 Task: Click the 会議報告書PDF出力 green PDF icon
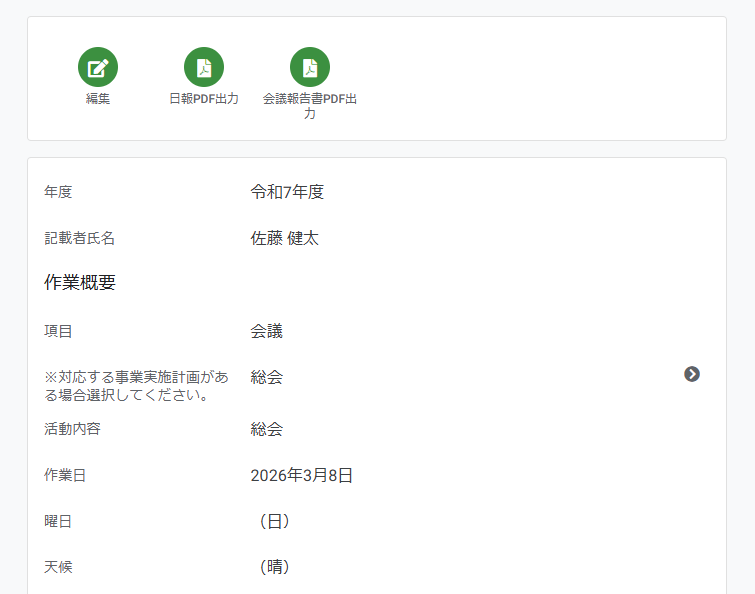click(310, 67)
